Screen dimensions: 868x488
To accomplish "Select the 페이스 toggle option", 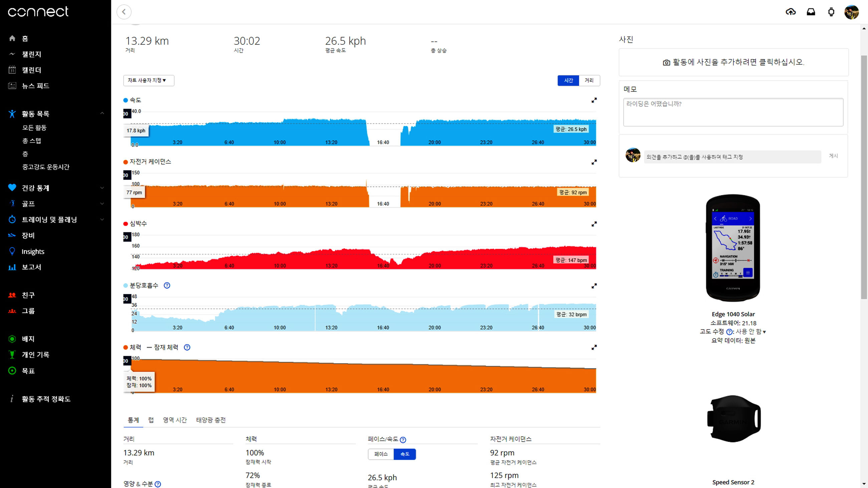I will point(381,454).
